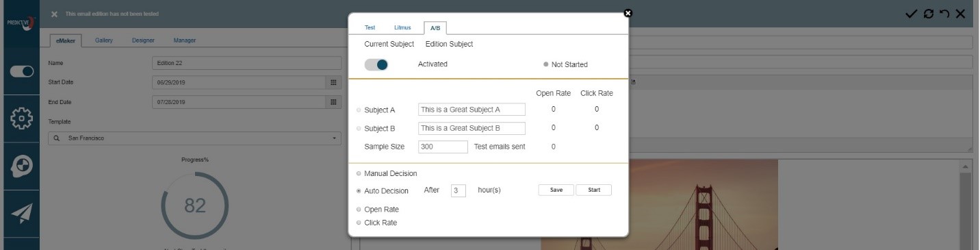The height and width of the screenshot is (250, 980).
Task: Open the Gallery tab
Action: pos(104,40)
